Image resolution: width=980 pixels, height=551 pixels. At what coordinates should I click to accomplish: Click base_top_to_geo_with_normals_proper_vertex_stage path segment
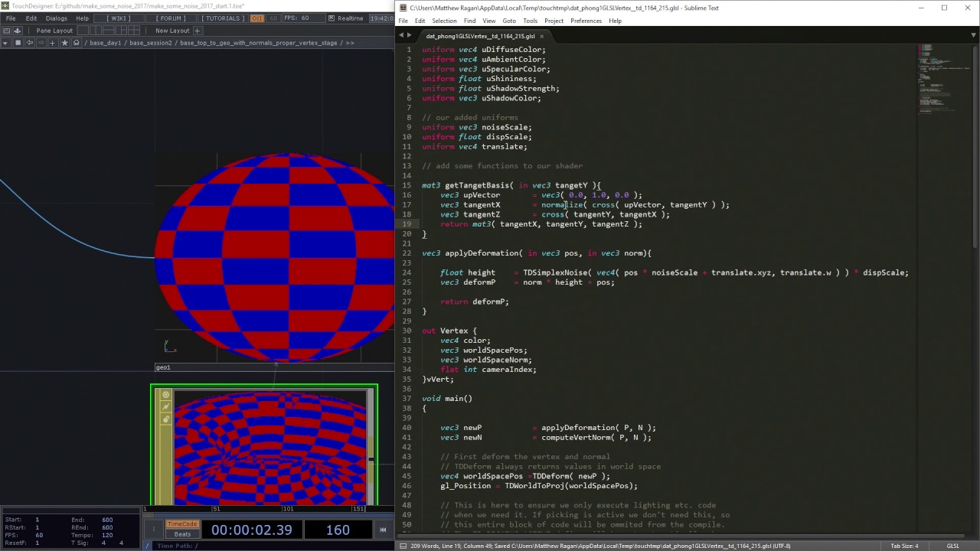(x=259, y=43)
